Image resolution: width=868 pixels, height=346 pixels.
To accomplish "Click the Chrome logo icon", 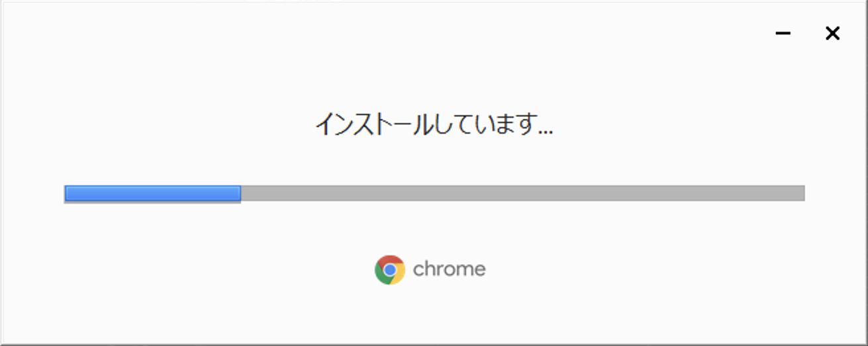I will coord(390,270).
